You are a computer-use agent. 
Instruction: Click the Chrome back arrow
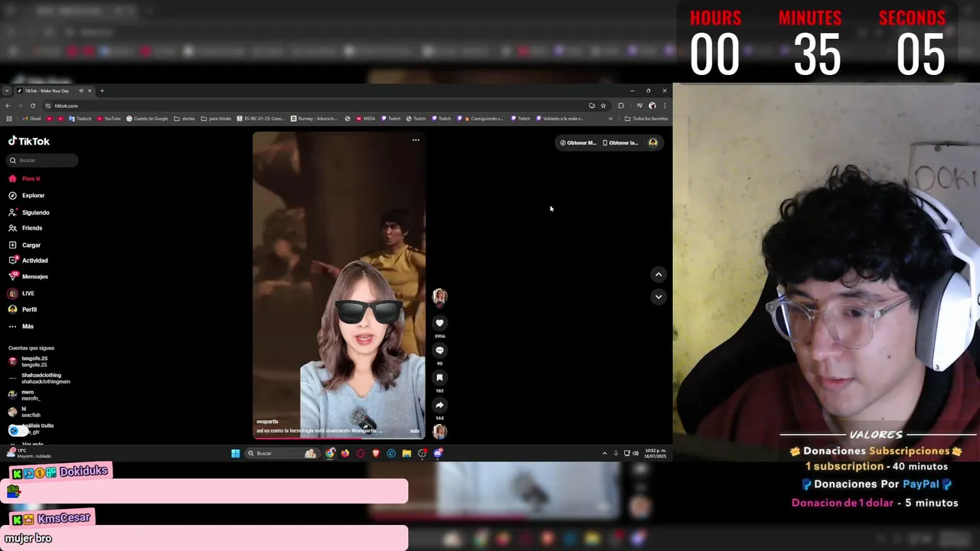coord(8,106)
